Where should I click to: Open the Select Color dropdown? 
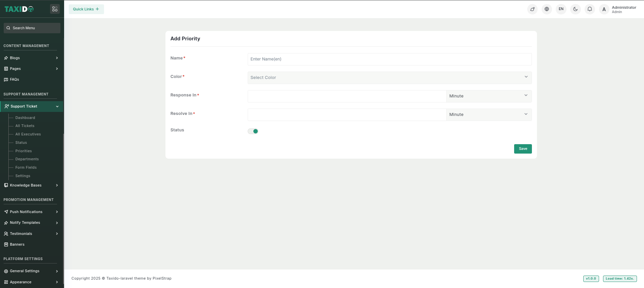tap(389, 78)
